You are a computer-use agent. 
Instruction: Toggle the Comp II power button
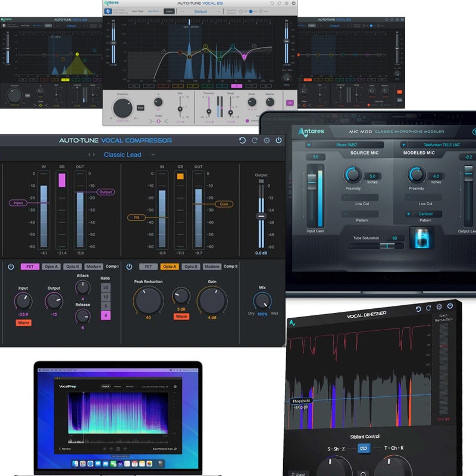(129, 267)
